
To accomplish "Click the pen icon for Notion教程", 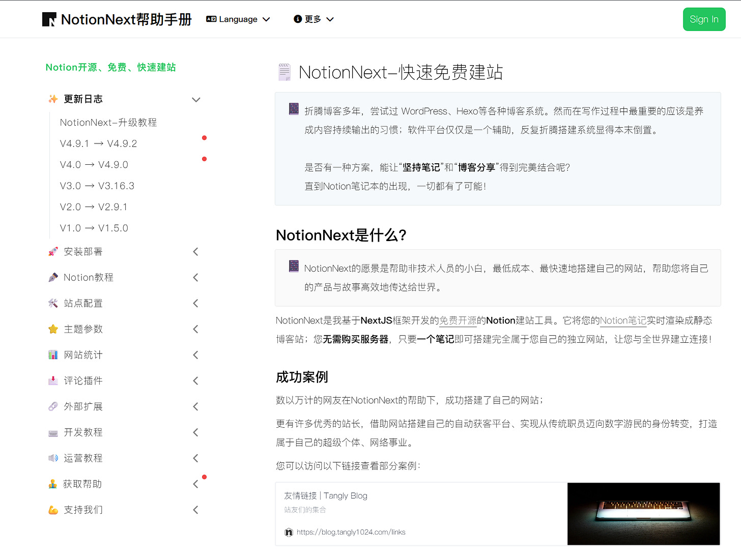I will 53,277.
